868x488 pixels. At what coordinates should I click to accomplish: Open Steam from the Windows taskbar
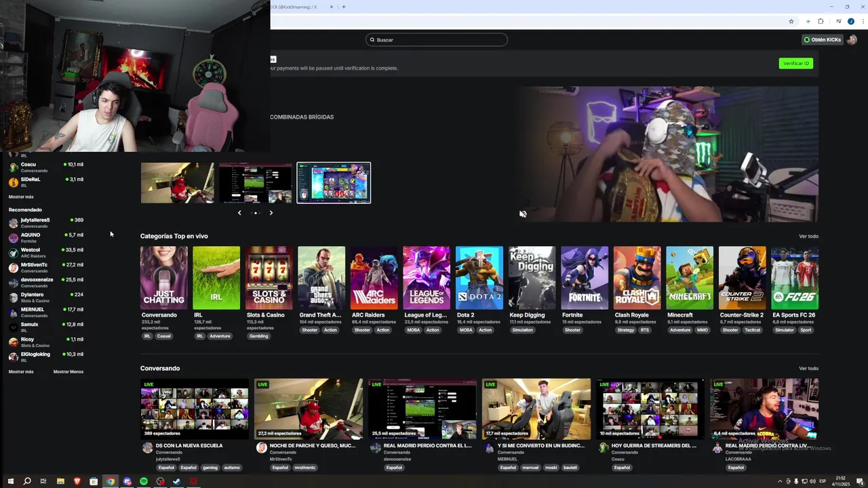coord(177,481)
